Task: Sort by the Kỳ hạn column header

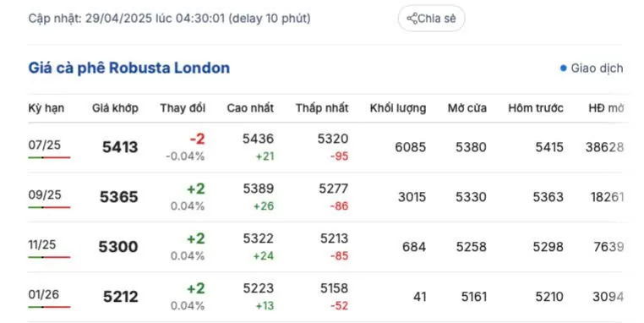Action: 46,108
